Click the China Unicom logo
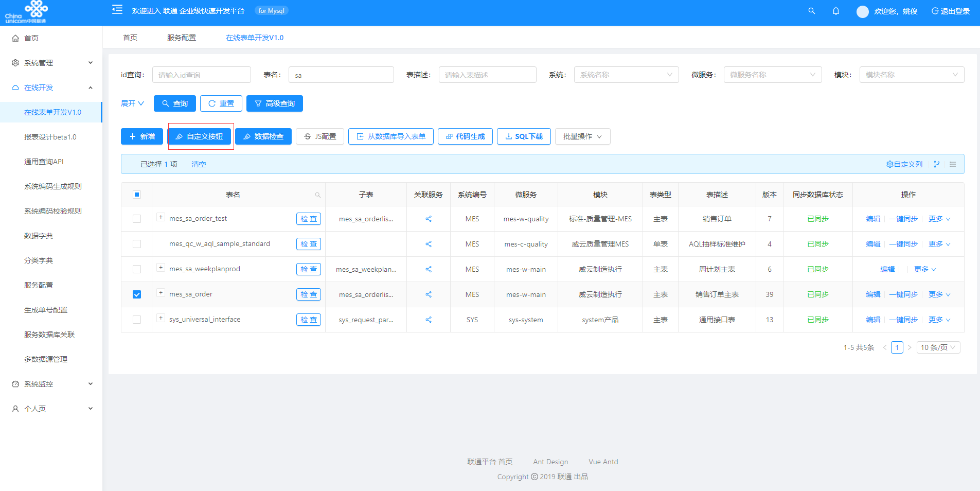This screenshot has width=980, height=491. pyautogui.click(x=26, y=12)
